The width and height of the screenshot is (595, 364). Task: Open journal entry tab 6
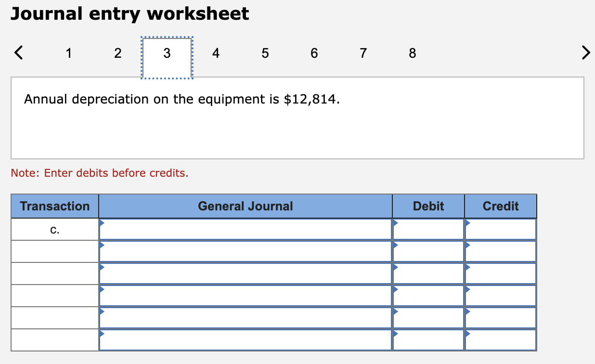pos(314,53)
